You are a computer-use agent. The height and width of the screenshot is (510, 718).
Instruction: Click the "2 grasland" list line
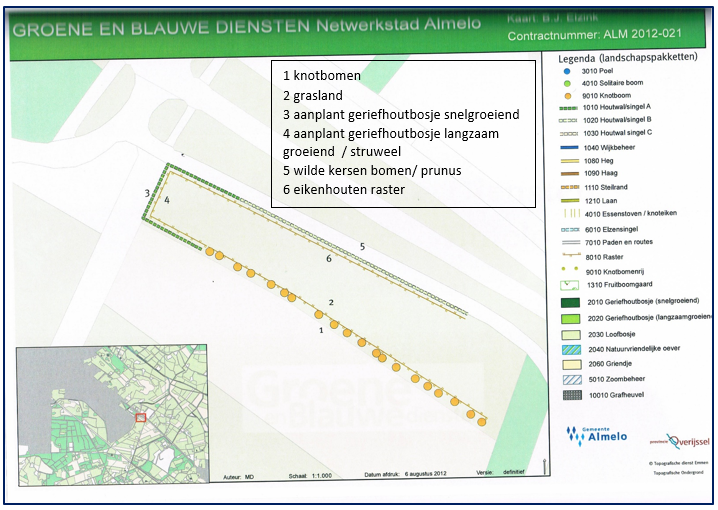click(312, 95)
